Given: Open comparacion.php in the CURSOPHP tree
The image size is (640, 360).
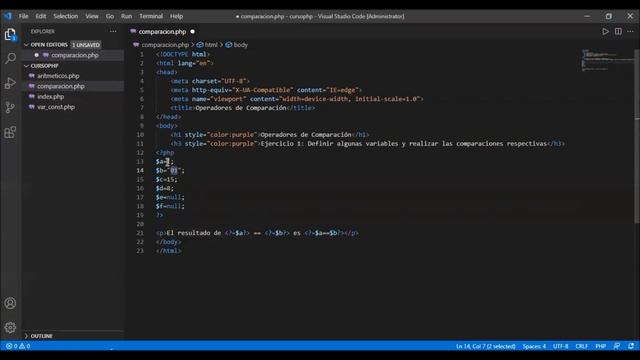Looking at the screenshot, I should click(x=61, y=86).
